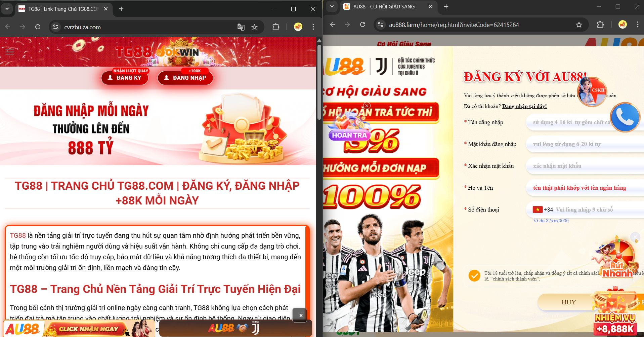Click the blue phone call button

coord(625,117)
